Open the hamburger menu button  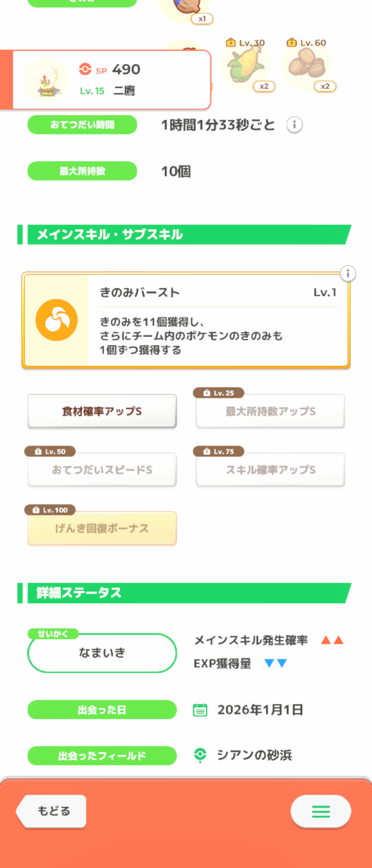click(x=321, y=812)
